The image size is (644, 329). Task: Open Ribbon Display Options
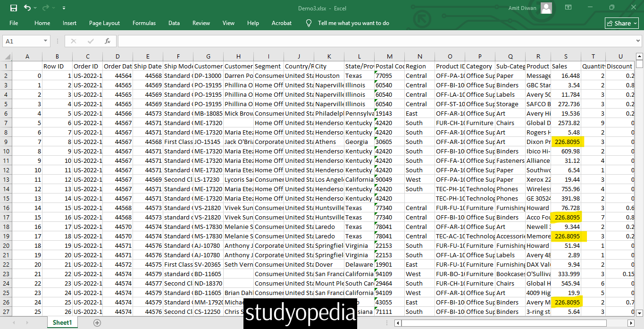coord(569,8)
